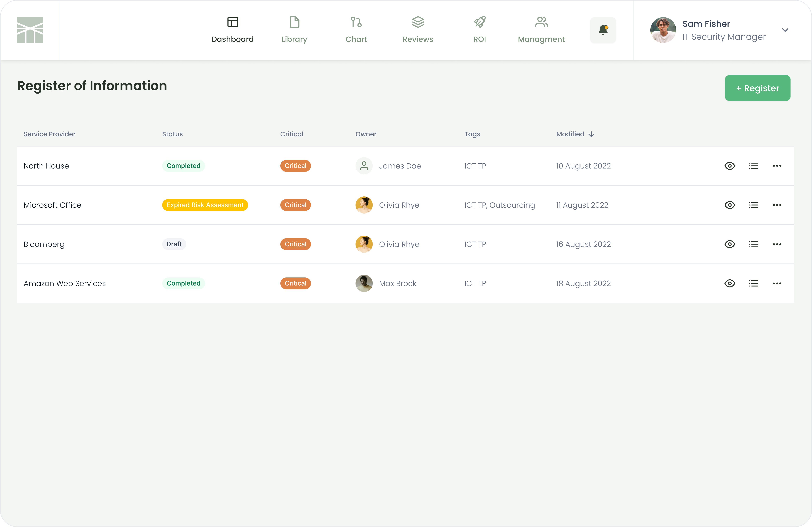Image resolution: width=812 pixels, height=527 pixels.
Task: Click the company logo icon
Action: pyautogui.click(x=30, y=30)
